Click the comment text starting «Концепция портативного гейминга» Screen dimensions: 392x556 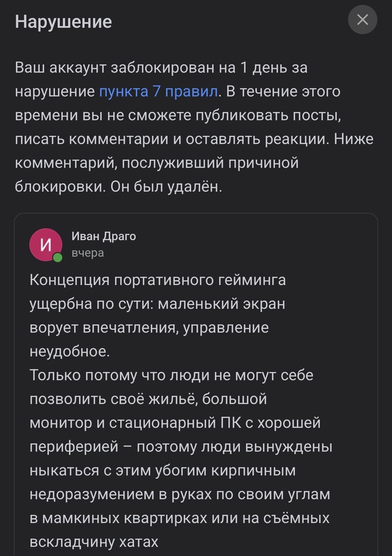click(158, 280)
